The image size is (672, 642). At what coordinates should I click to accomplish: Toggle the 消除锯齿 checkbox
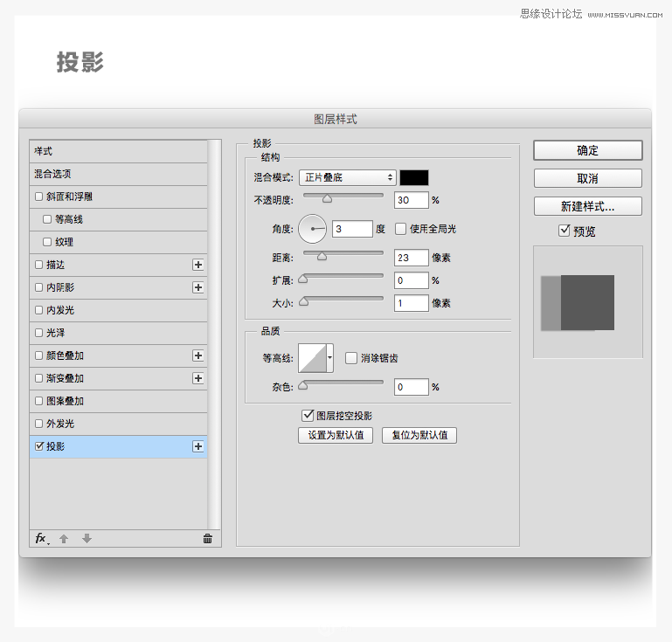[x=351, y=358]
